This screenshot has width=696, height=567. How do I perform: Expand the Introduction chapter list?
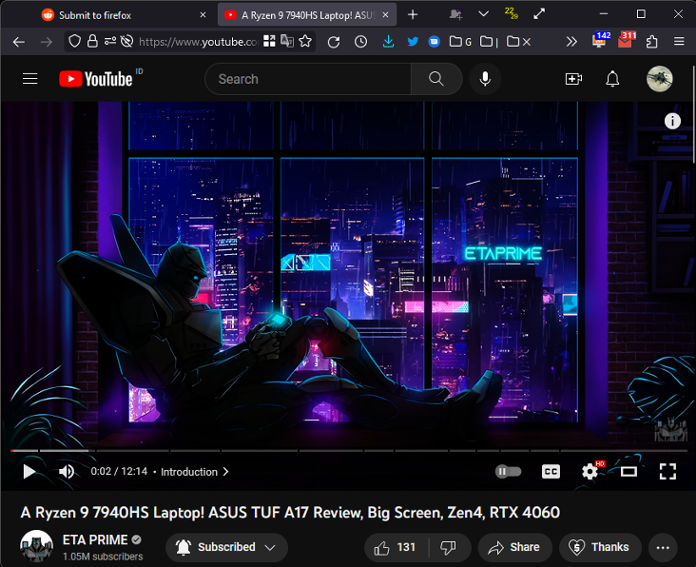(194, 472)
